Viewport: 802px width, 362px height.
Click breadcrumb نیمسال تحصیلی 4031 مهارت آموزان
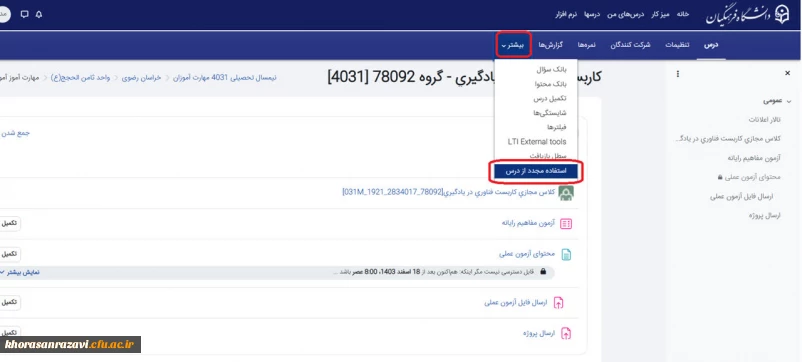(225, 78)
